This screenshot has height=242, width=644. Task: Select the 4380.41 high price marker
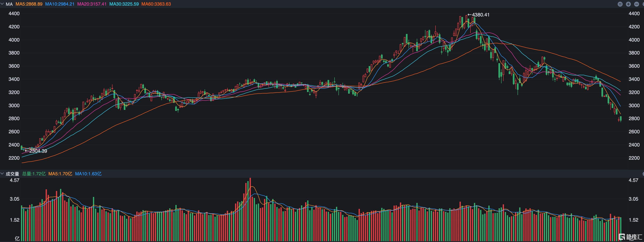tap(478, 15)
